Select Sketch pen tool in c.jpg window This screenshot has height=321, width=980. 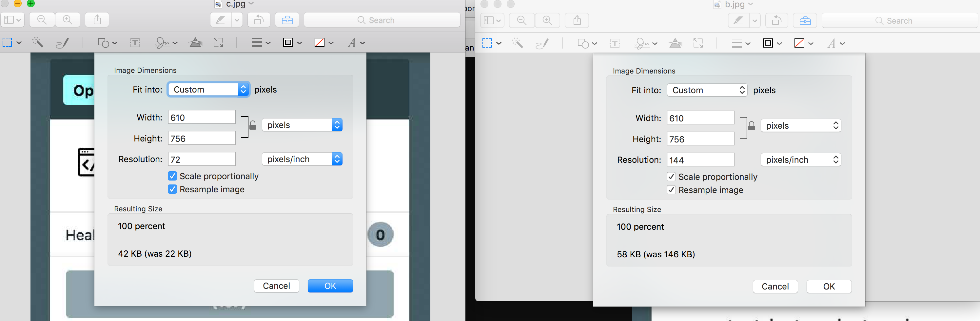62,43
